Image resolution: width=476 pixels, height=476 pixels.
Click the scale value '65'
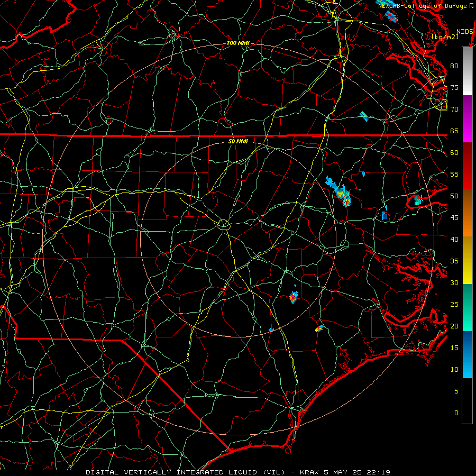[454, 131]
